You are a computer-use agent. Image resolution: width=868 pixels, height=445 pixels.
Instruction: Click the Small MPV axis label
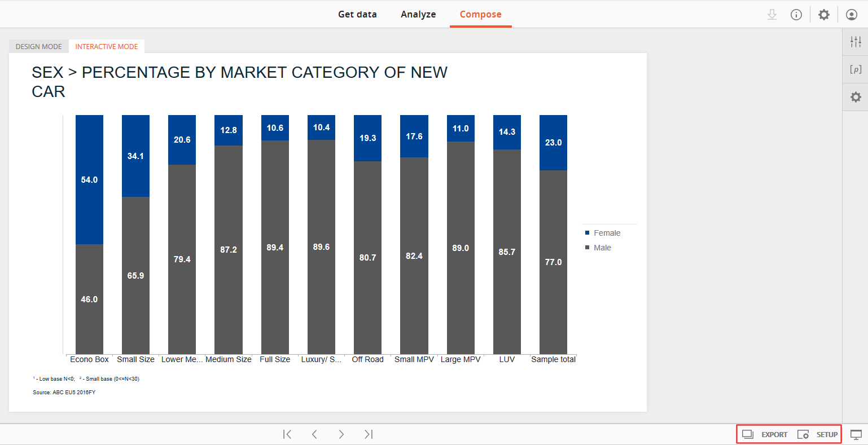pyautogui.click(x=414, y=359)
